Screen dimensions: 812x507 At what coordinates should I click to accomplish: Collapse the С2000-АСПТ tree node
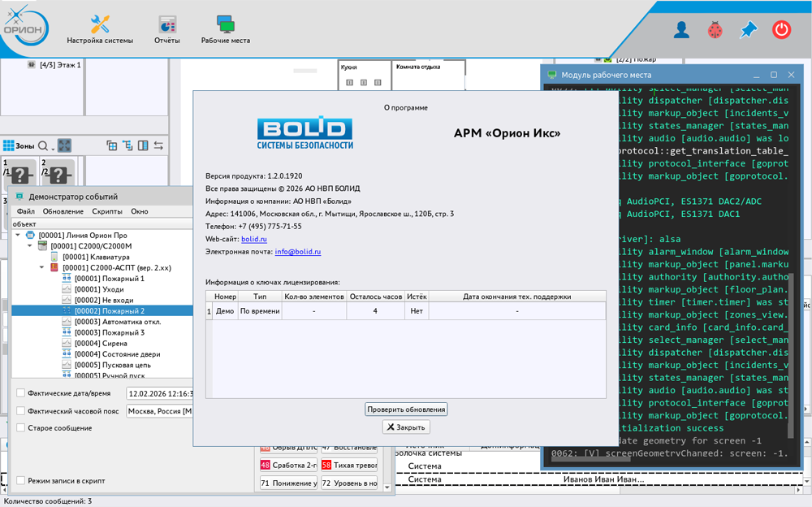[41, 267]
